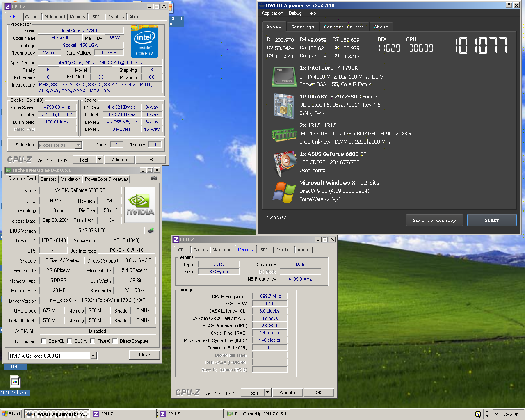Screen dimensions: 525x420
Task: Select the second CPU-Z taskbar button
Action: click(191, 414)
